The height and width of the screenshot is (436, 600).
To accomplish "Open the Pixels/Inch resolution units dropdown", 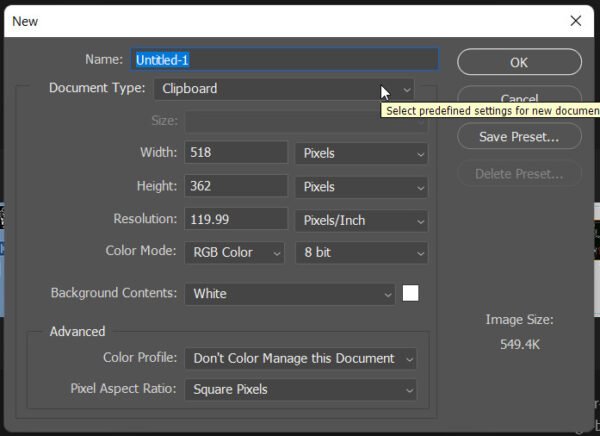I will coord(361,221).
